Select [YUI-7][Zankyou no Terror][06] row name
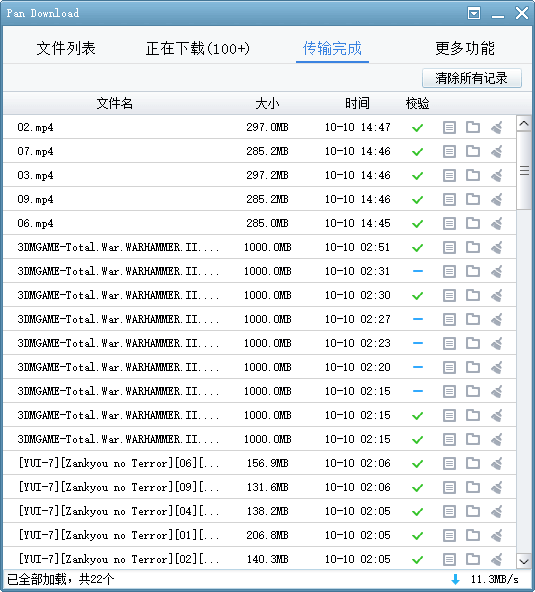Image resolution: width=535 pixels, height=592 pixels. [x=119, y=463]
